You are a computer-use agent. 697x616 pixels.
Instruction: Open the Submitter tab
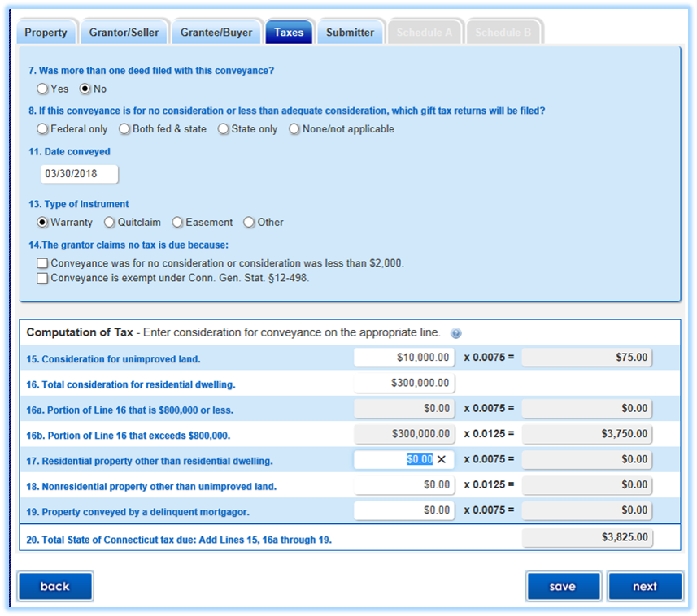(350, 33)
